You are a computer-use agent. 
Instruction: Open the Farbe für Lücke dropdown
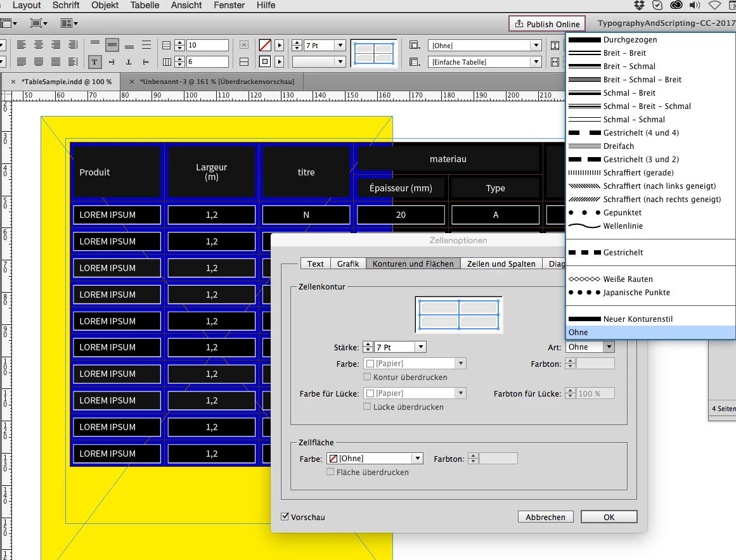(415, 393)
